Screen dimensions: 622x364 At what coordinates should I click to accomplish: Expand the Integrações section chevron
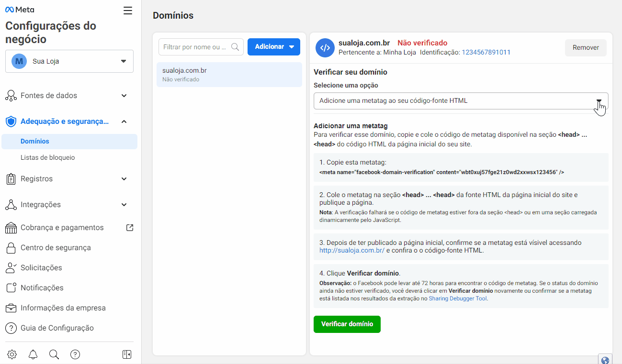[124, 205]
